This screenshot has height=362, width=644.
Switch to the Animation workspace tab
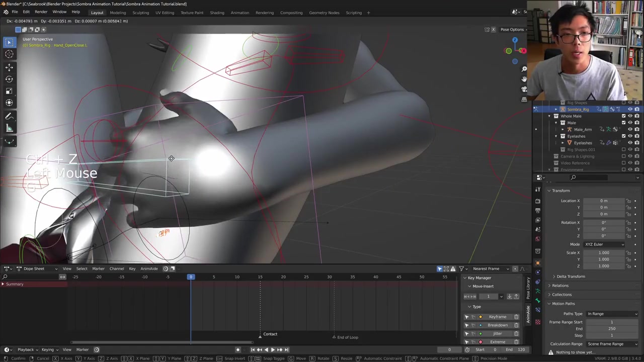coord(239,13)
